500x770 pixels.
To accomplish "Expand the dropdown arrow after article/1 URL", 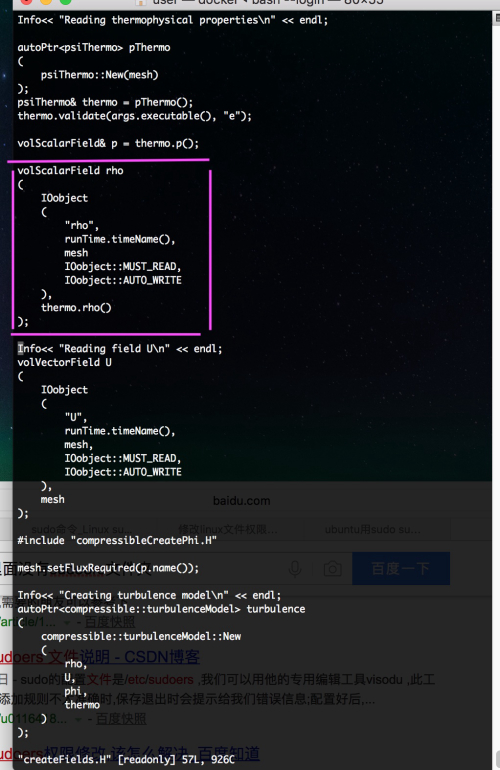I will coord(67,623).
